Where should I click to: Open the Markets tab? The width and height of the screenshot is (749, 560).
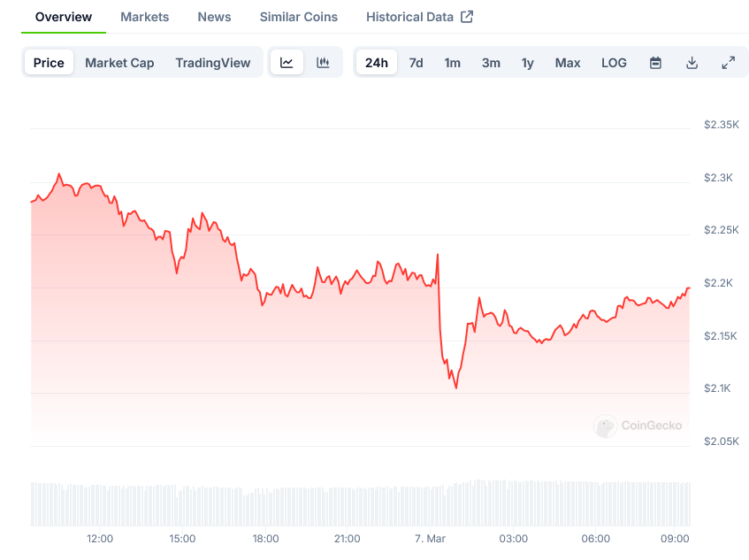(x=145, y=17)
